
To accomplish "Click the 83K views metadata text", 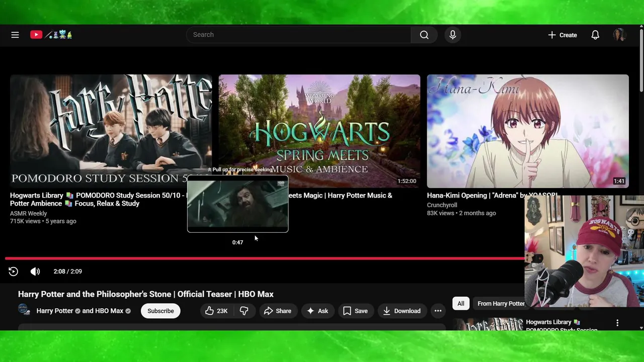I will point(440,213).
